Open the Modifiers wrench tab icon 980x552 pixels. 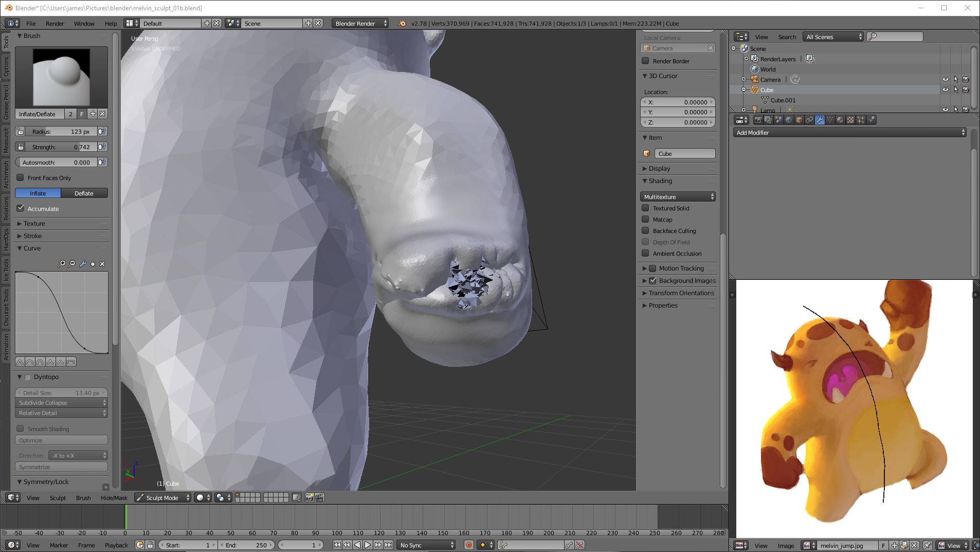[820, 120]
